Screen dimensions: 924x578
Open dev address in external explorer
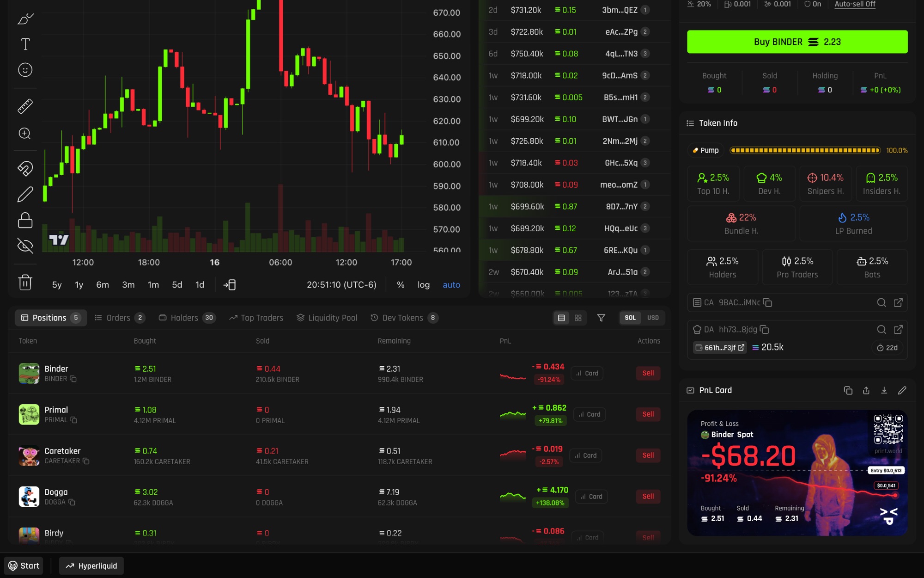click(898, 329)
